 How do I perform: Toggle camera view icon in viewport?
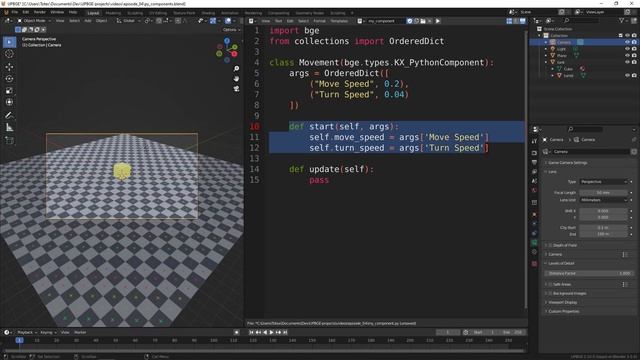(x=236, y=88)
